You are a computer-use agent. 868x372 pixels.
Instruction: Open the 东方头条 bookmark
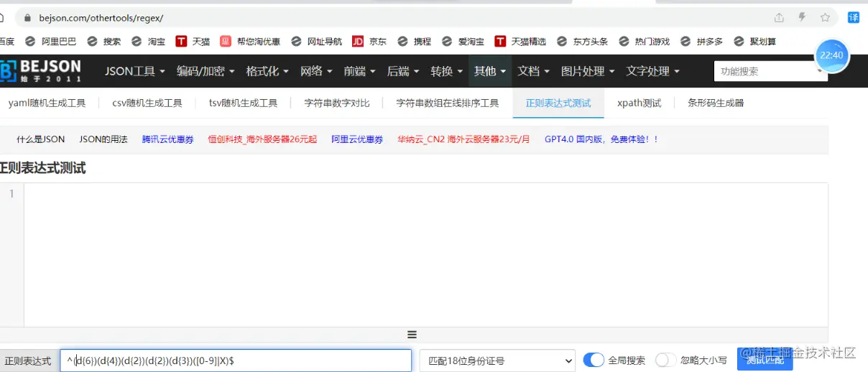pyautogui.click(x=583, y=42)
